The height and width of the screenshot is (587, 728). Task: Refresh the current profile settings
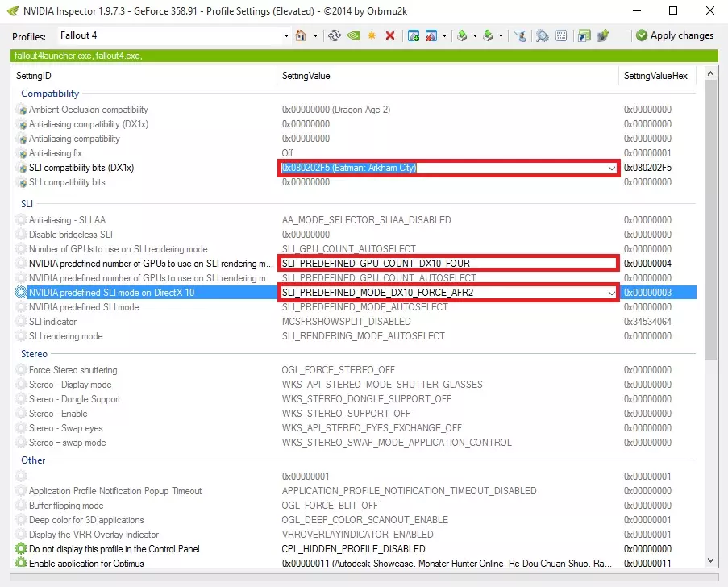[x=335, y=35]
